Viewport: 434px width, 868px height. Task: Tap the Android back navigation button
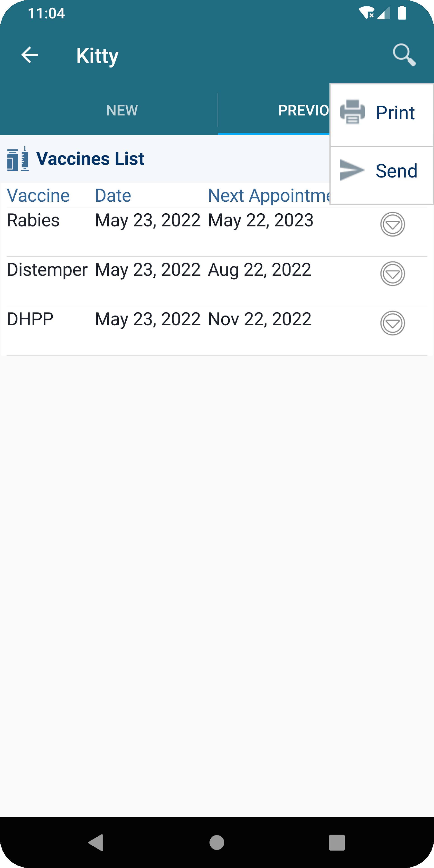tap(96, 842)
